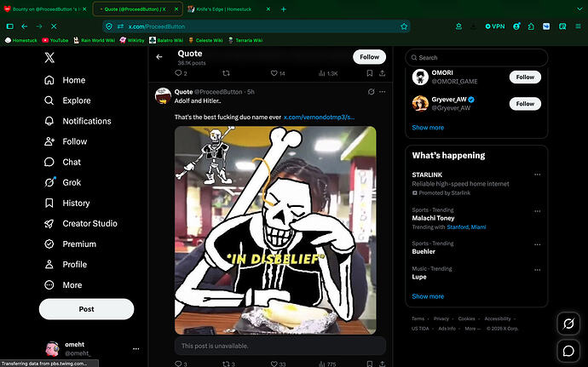Click the Stanford, Miami trending link

[x=466, y=227]
